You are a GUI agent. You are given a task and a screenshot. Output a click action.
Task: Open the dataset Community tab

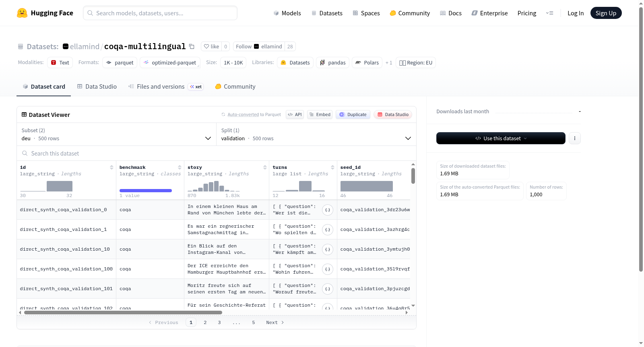[x=235, y=87]
